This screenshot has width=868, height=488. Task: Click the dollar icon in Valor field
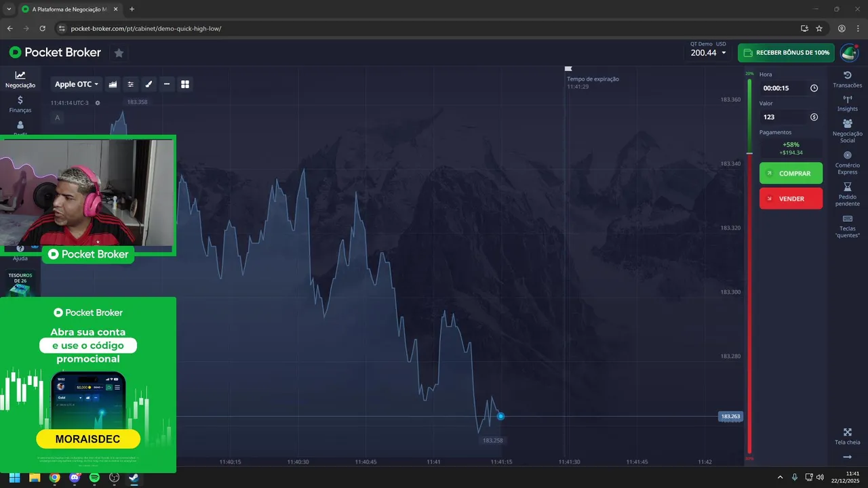(814, 117)
